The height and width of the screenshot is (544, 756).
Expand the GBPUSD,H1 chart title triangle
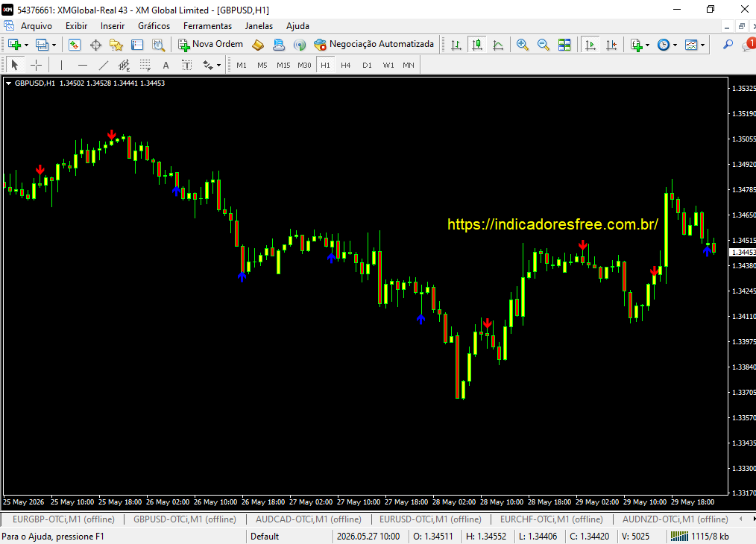click(x=8, y=83)
